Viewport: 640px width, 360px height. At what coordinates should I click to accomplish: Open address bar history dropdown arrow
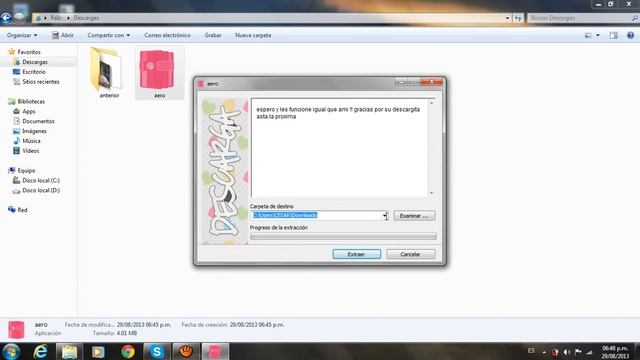coord(507,18)
